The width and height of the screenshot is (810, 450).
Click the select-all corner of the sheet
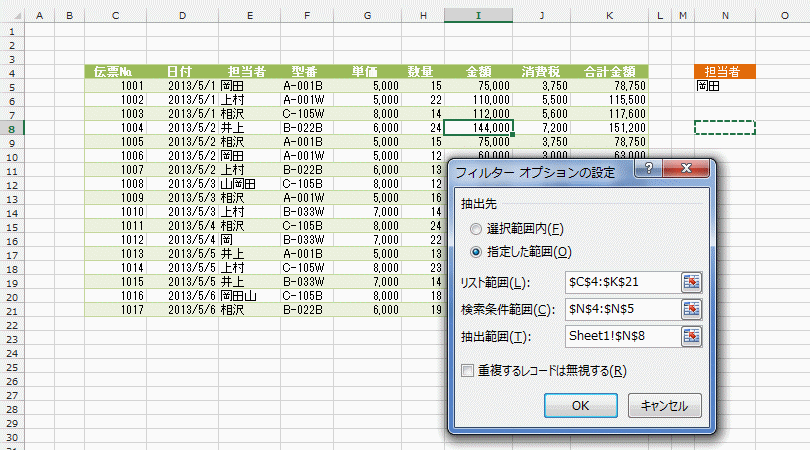(x=11, y=16)
